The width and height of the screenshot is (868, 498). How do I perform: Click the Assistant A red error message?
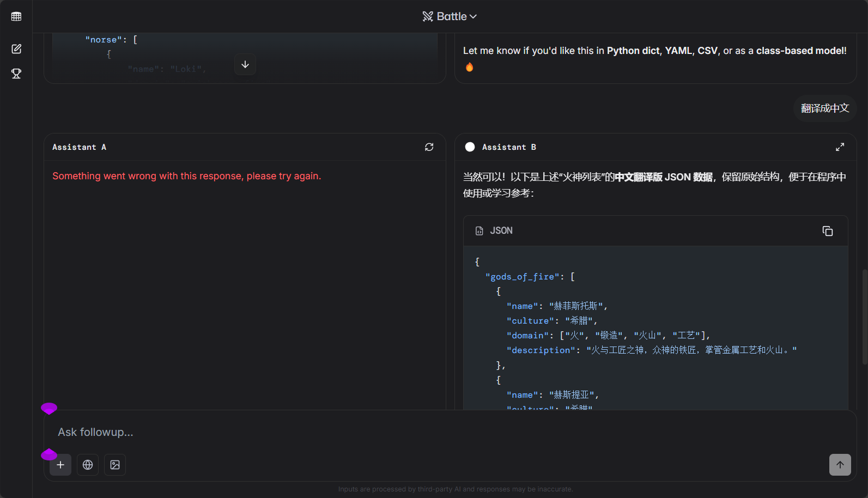click(x=187, y=176)
